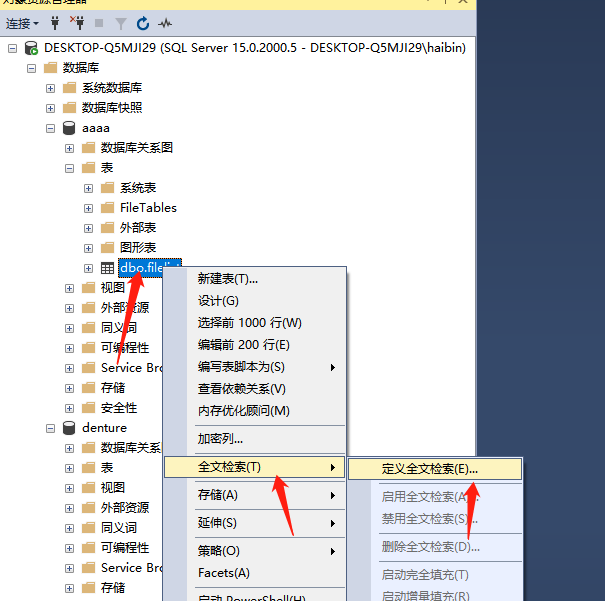Viewport: 605px width, 601px height.
Task: Expand the 数据库快照 folder
Action: [51, 108]
